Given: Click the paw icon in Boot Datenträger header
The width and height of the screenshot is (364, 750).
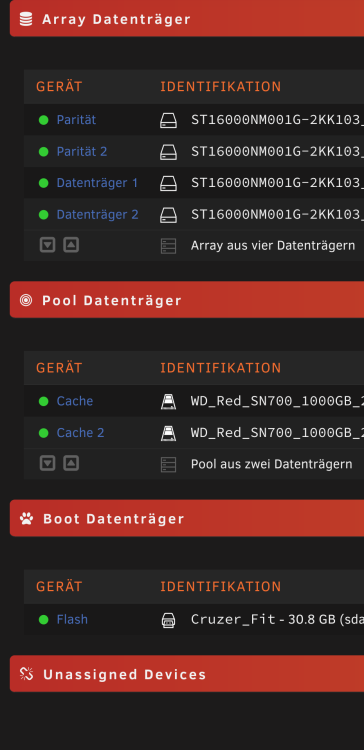Looking at the screenshot, I should 26,518.
